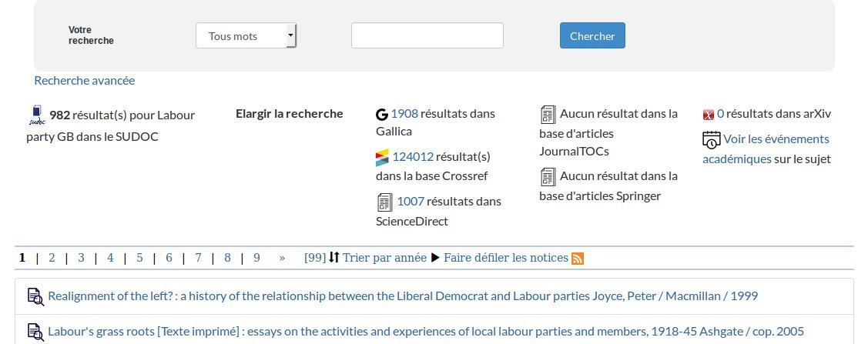Open the 1908 Gallica results link
The image size is (868, 344).
point(404,114)
